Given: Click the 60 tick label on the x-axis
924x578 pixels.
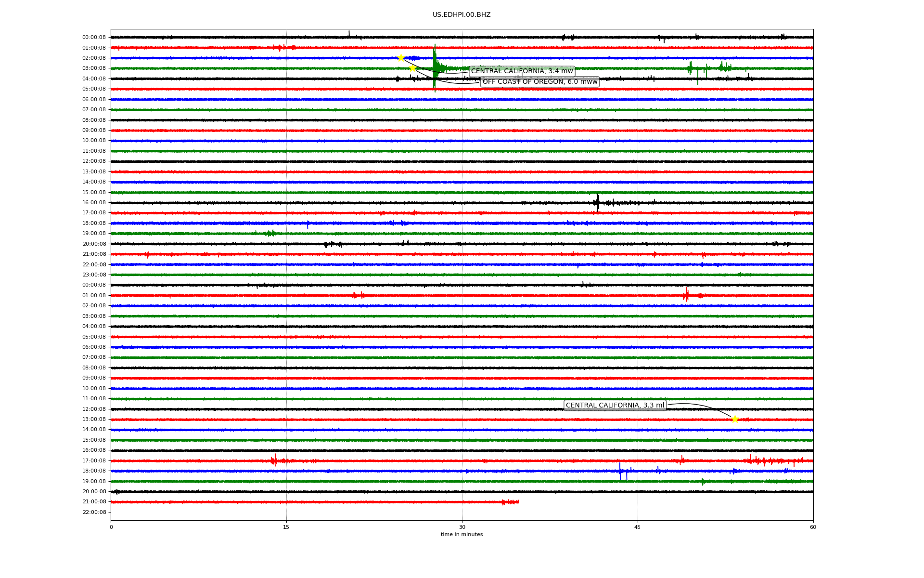Looking at the screenshot, I should [x=813, y=527].
